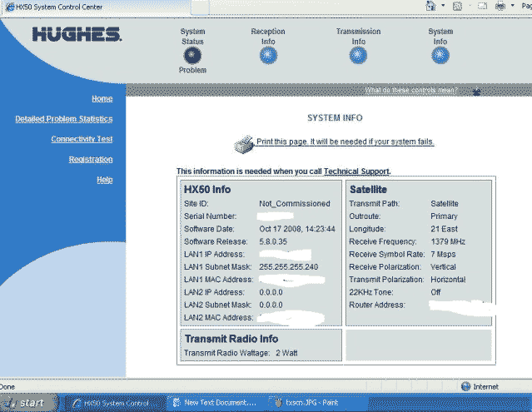
Task: Open Reception Info via its blue indicator
Action: pos(267,56)
